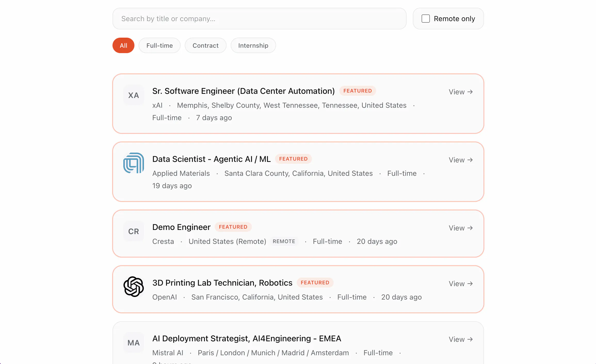Click the xAI company logo placeholder
Screen dimensions: 596x364
click(x=134, y=95)
